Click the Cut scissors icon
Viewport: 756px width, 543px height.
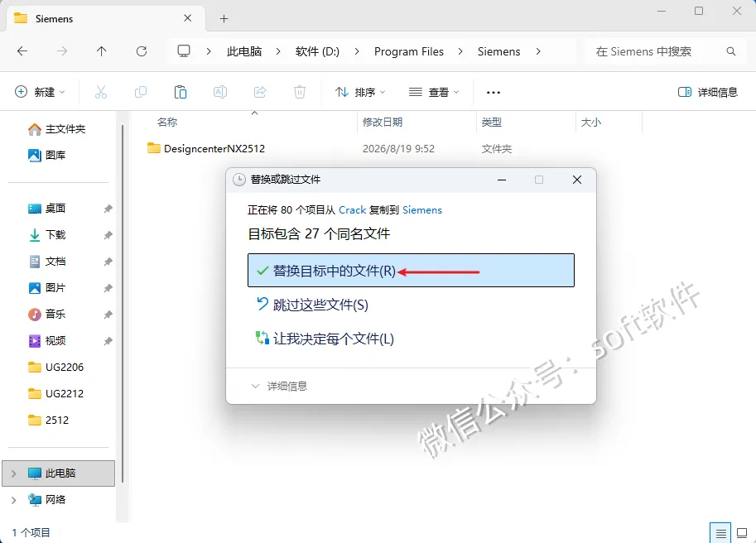(101, 92)
